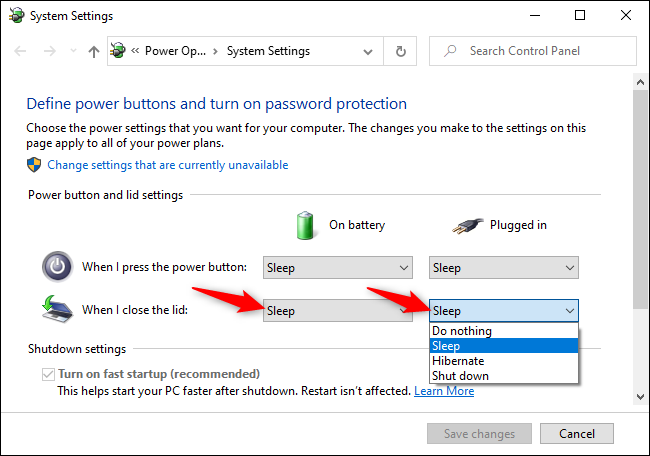Open close lid On battery dropdown
Image resolution: width=650 pixels, height=456 pixels.
[338, 310]
